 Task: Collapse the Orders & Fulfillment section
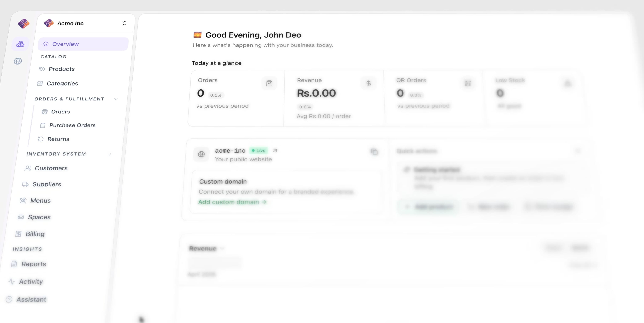point(116,99)
